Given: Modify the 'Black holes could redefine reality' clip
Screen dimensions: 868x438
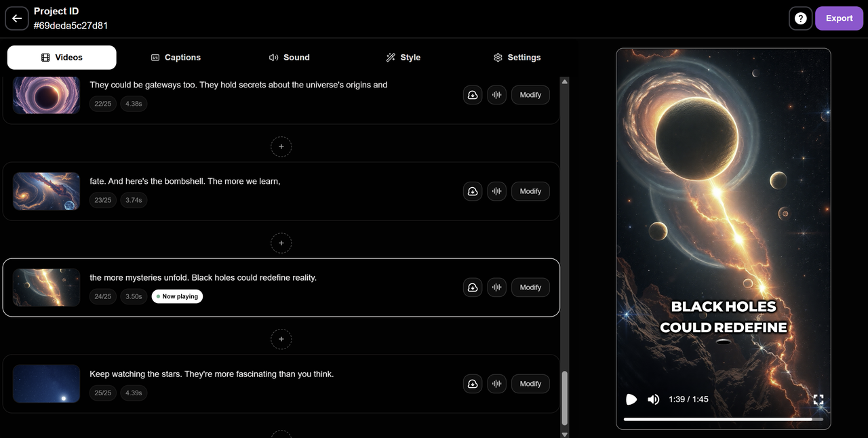Looking at the screenshot, I should pos(530,287).
